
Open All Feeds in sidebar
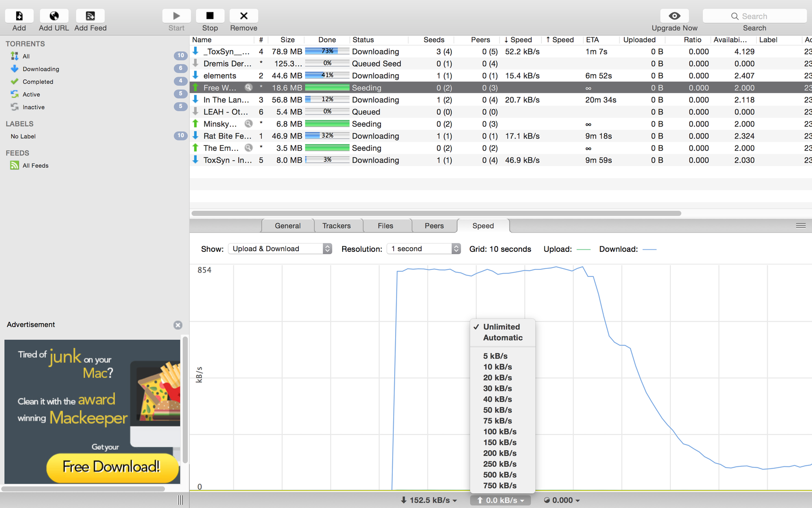point(94,165)
